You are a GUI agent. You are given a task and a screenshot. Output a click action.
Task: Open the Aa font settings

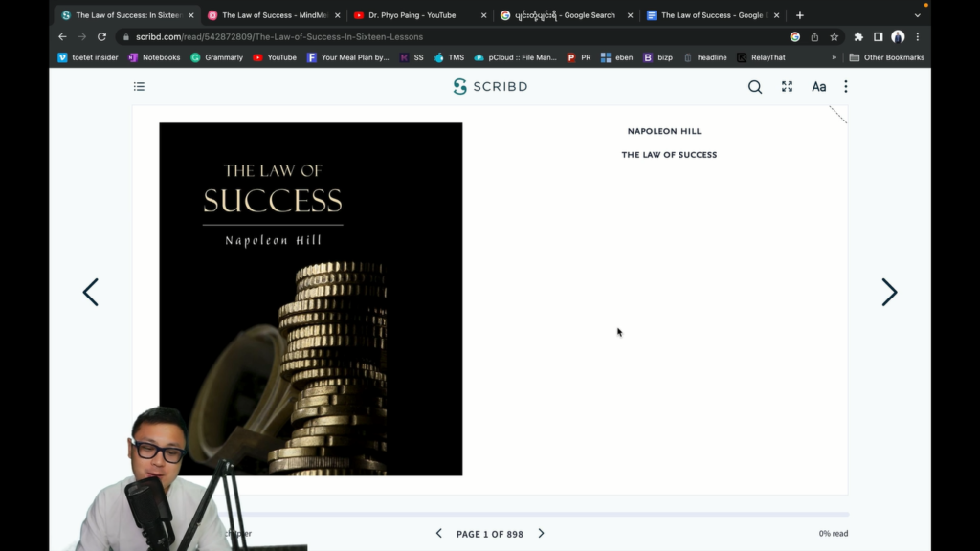click(819, 87)
